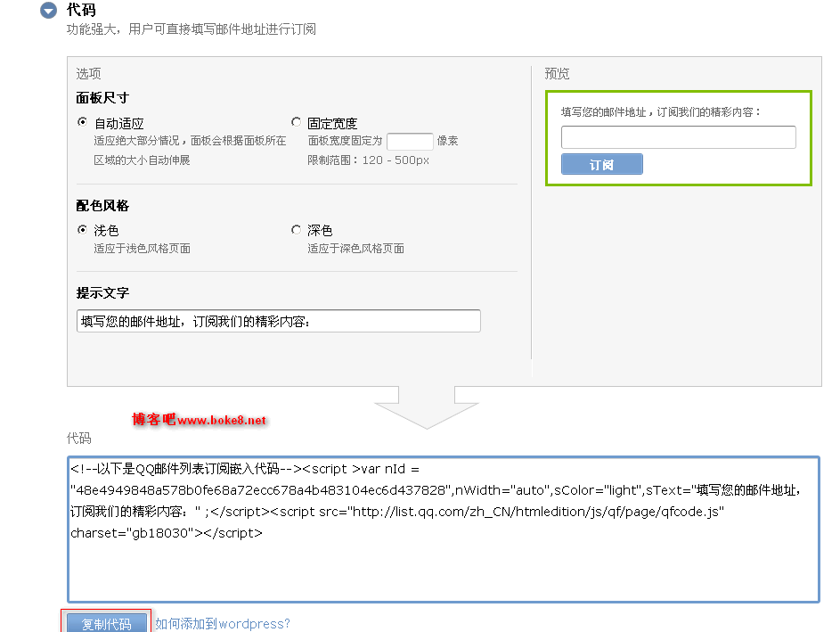The height and width of the screenshot is (632, 840).
Task: Click the 适应于浅色风格页面 description
Action: [142, 249]
